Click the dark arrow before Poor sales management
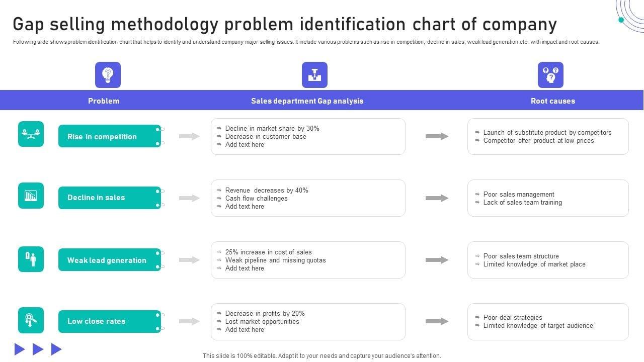The image size is (644, 362). [x=437, y=198]
